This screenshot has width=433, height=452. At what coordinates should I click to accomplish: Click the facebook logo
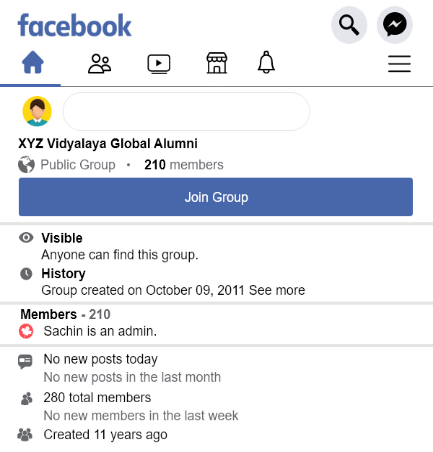[75, 25]
